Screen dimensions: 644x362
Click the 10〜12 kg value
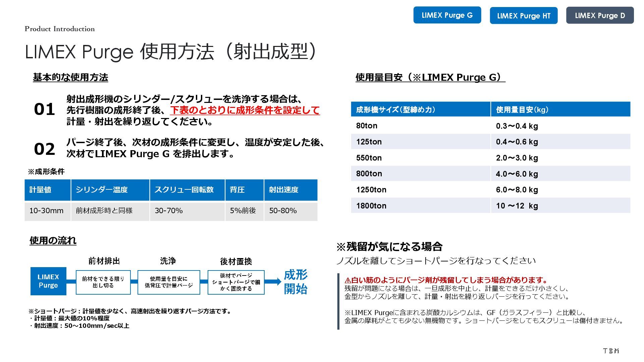(517, 206)
